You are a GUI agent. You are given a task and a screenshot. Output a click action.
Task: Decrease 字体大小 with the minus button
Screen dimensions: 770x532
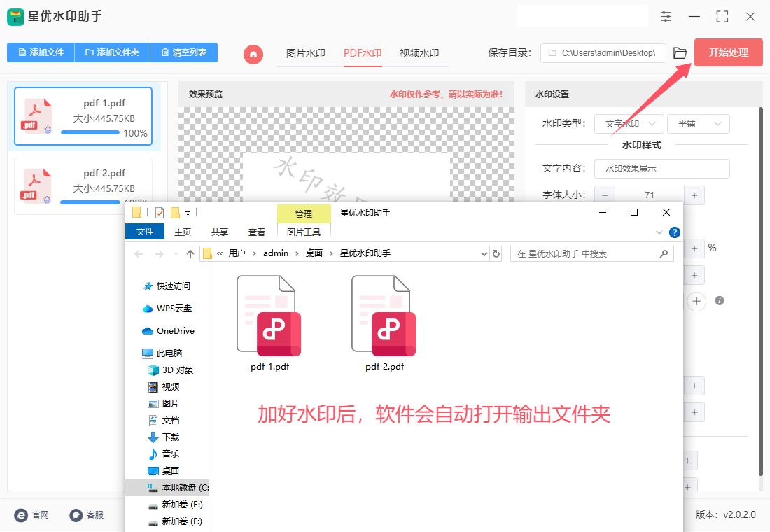click(605, 195)
